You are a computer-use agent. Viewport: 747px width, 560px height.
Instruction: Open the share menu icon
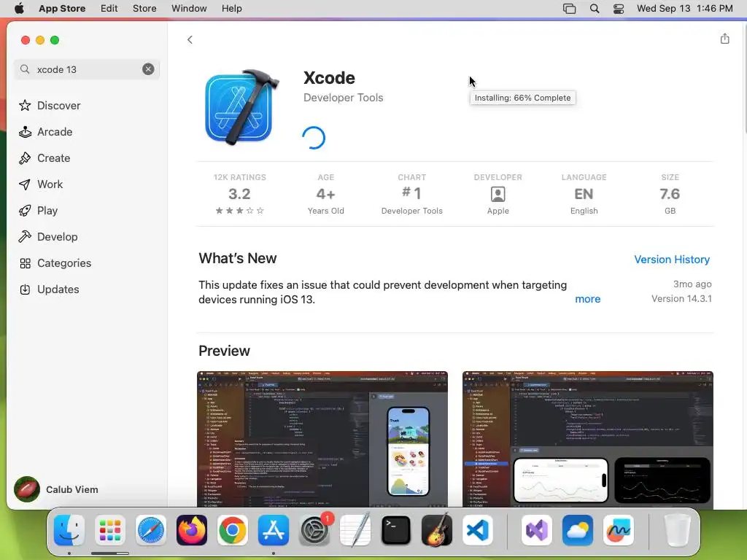click(x=724, y=39)
